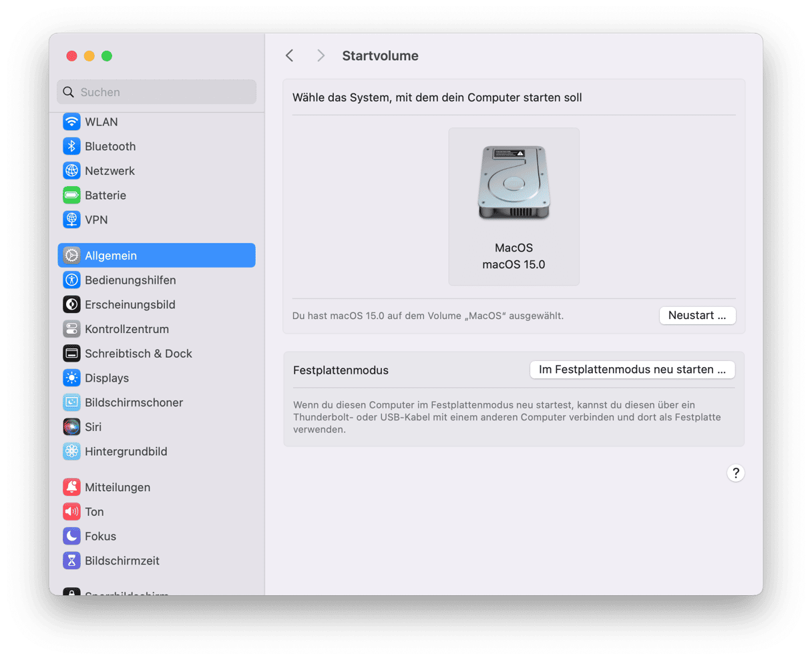Open Bedienungshilfen accessibility icon
812x660 pixels.
[x=71, y=280]
